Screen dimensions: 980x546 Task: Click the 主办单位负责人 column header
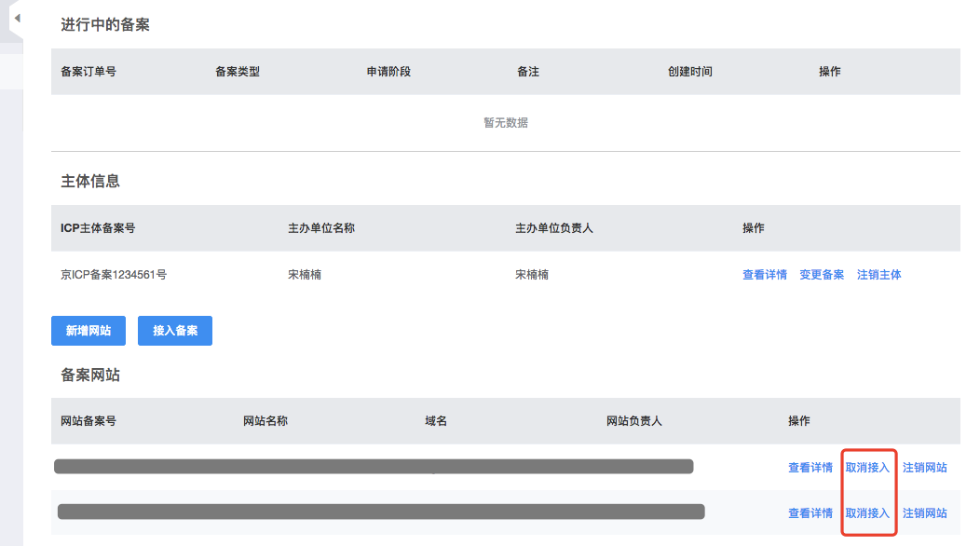(x=553, y=228)
